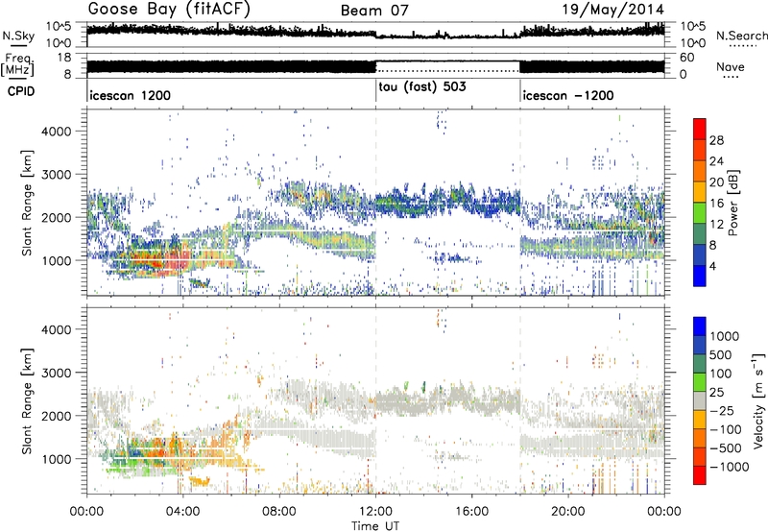Screen dimensions: 768x532
Task: Click the "60" Nave axis tick
Action: point(687,58)
